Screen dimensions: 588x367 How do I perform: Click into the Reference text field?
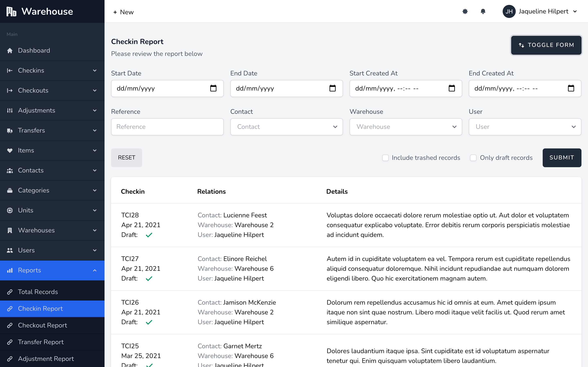point(167,127)
